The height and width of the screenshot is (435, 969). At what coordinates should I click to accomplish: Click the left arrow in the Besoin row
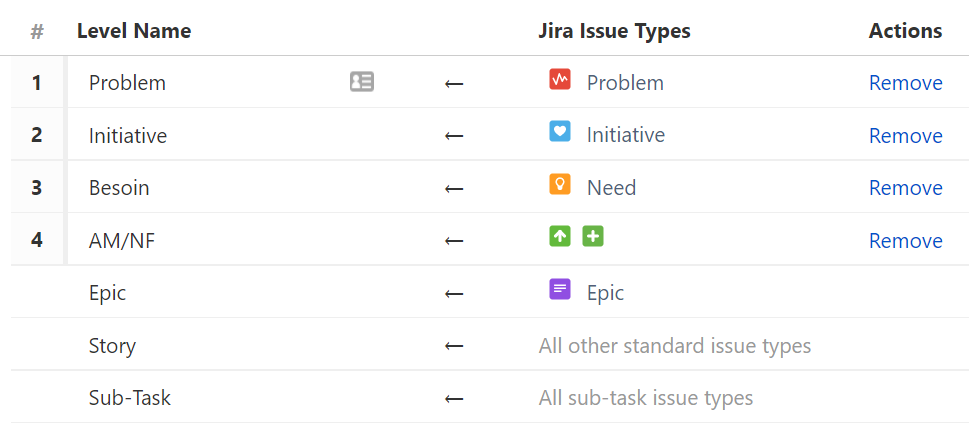(454, 188)
